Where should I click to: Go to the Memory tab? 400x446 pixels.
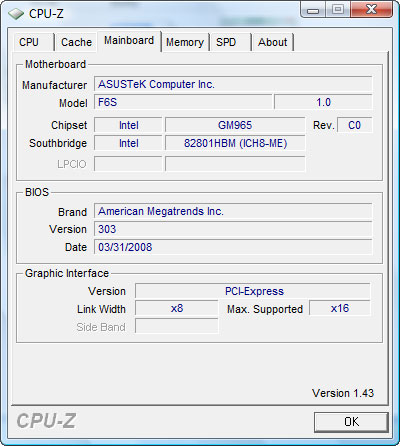point(185,42)
